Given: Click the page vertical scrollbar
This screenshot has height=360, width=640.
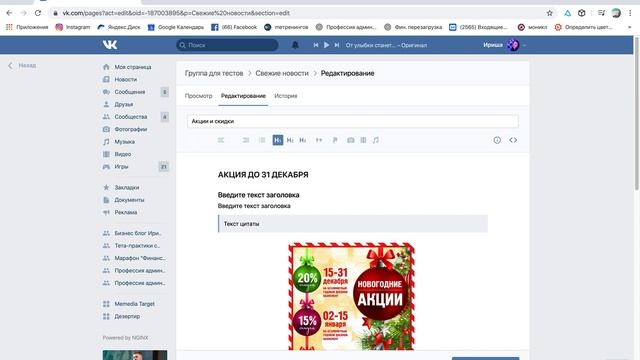Looking at the screenshot, I should pyautogui.click(x=636, y=113).
